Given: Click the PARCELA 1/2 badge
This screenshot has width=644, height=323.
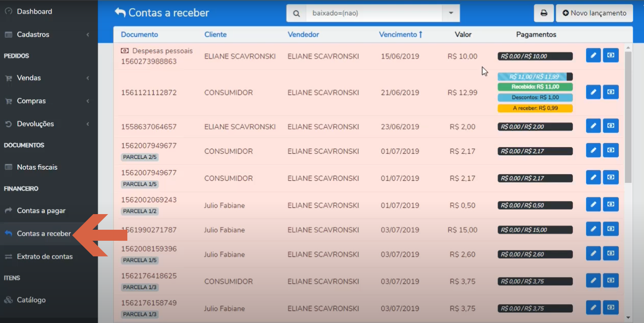Looking at the screenshot, I should pos(140,211).
